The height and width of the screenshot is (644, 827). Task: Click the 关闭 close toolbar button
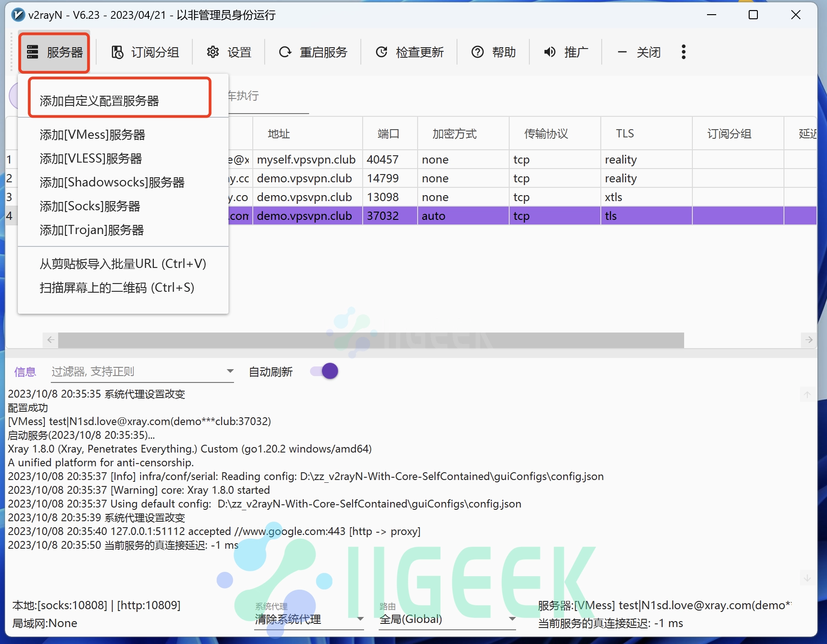tap(638, 52)
